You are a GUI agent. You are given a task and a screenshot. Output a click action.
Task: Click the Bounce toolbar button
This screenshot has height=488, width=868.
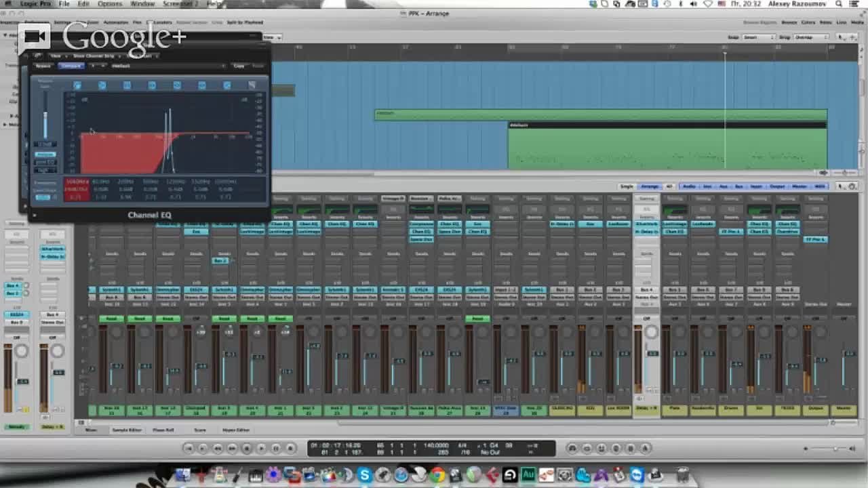tap(789, 22)
